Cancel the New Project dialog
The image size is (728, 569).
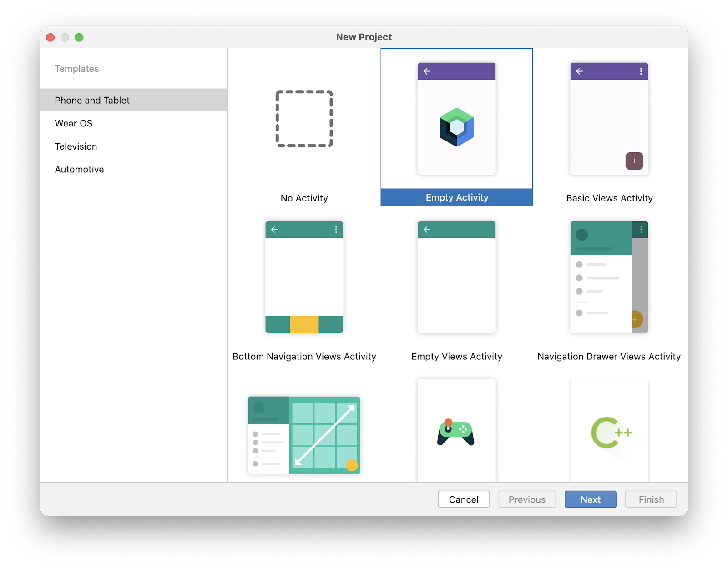click(464, 499)
